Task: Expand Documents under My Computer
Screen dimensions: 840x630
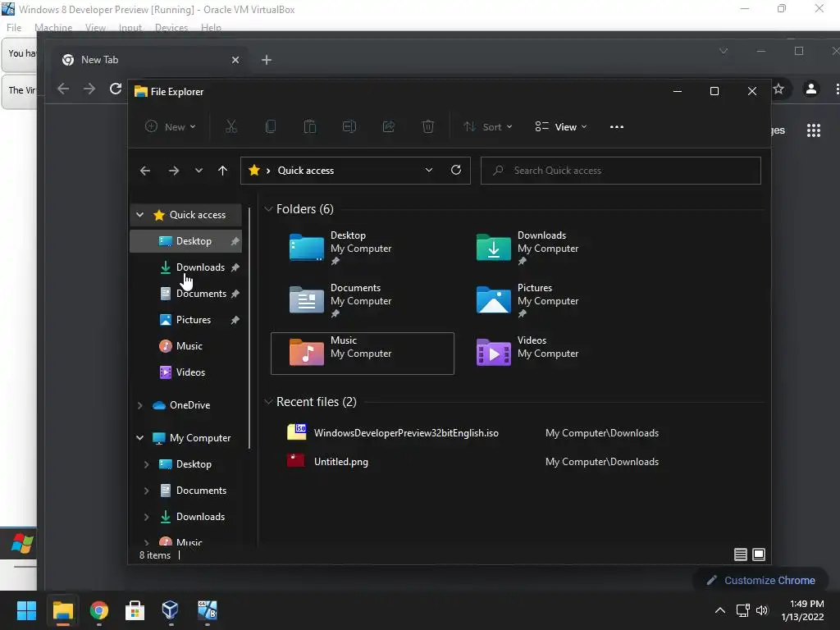Action: pos(146,491)
